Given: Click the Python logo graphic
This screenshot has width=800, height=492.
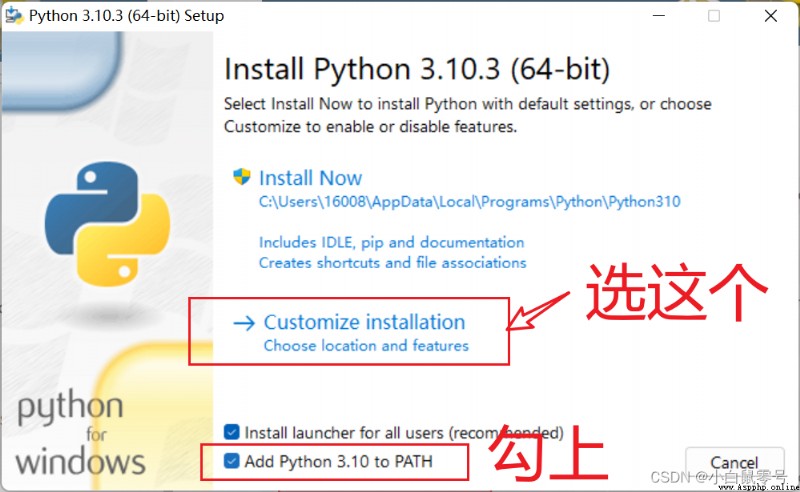Looking at the screenshot, I should point(107,224).
